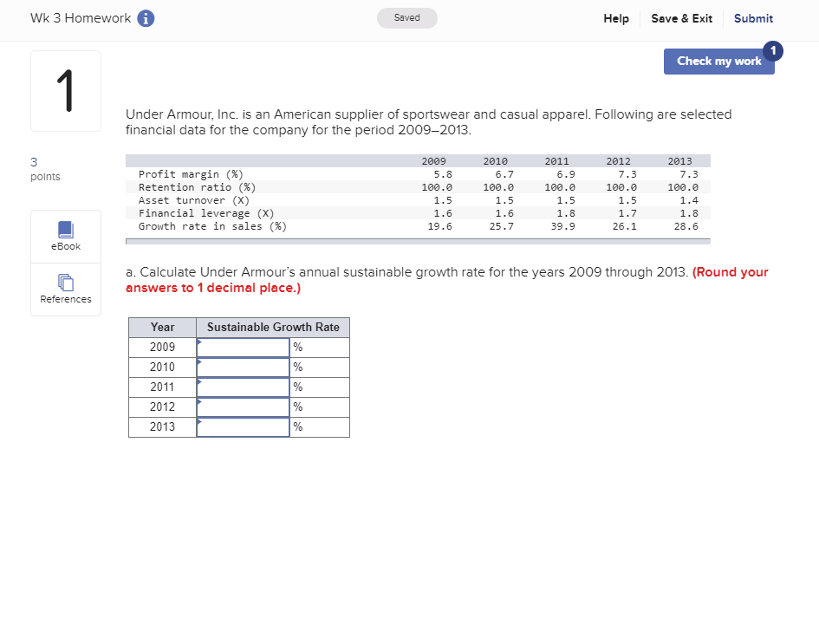Click the 2010 sustainable growth rate input
This screenshot has width=819, height=644.
coord(243,367)
